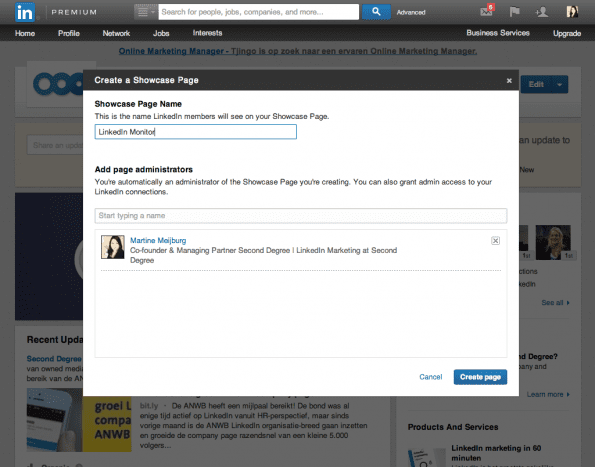Open LinkedIn marketing in 60 minuten product

pyautogui.click(x=496, y=453)
